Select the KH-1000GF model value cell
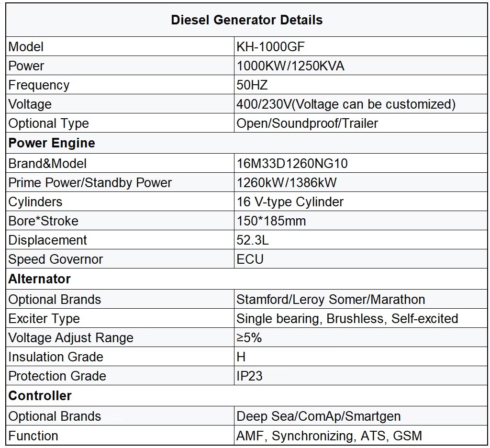Screen dimensions: 490x448 tap(361, 46)
